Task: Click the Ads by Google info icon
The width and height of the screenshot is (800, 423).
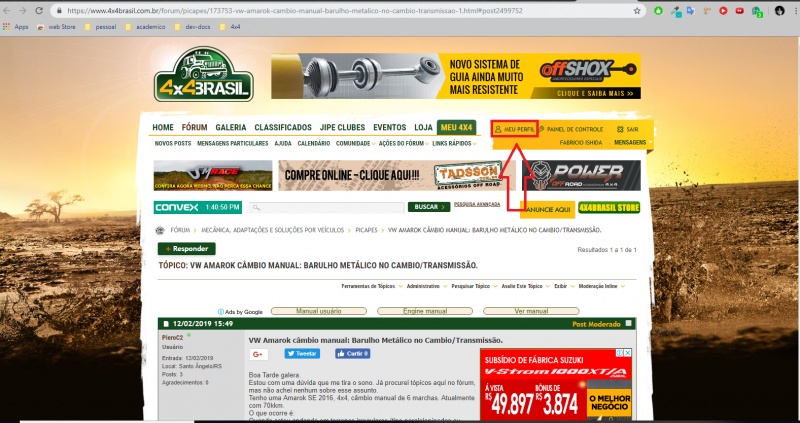Action: [221, 312]
